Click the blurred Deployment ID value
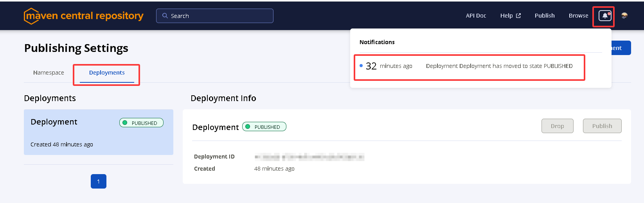The width and height of the screenshot is (644, 203). point(309,157)
